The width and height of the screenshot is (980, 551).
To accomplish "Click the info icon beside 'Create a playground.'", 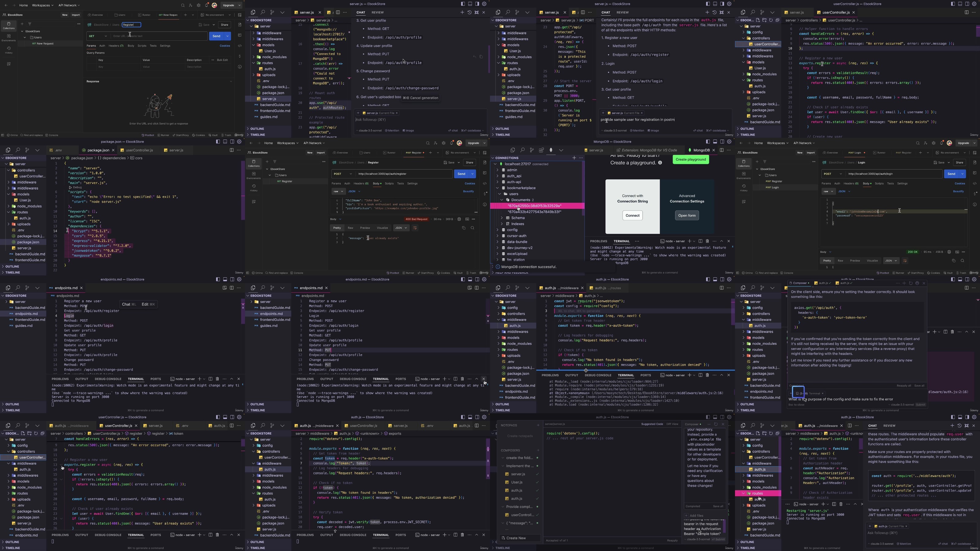I will pyautogui.click(x=660, y=163).
